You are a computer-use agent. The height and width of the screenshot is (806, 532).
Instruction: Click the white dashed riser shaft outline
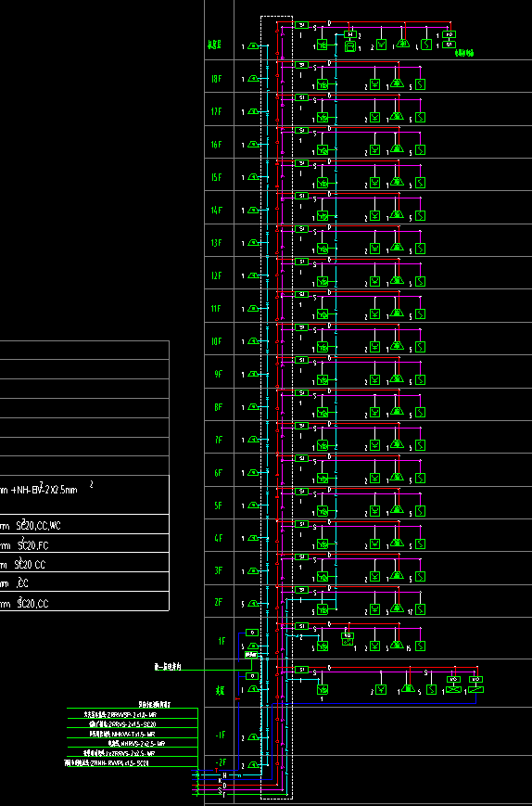pyautogui.click(x=277, y=407)
